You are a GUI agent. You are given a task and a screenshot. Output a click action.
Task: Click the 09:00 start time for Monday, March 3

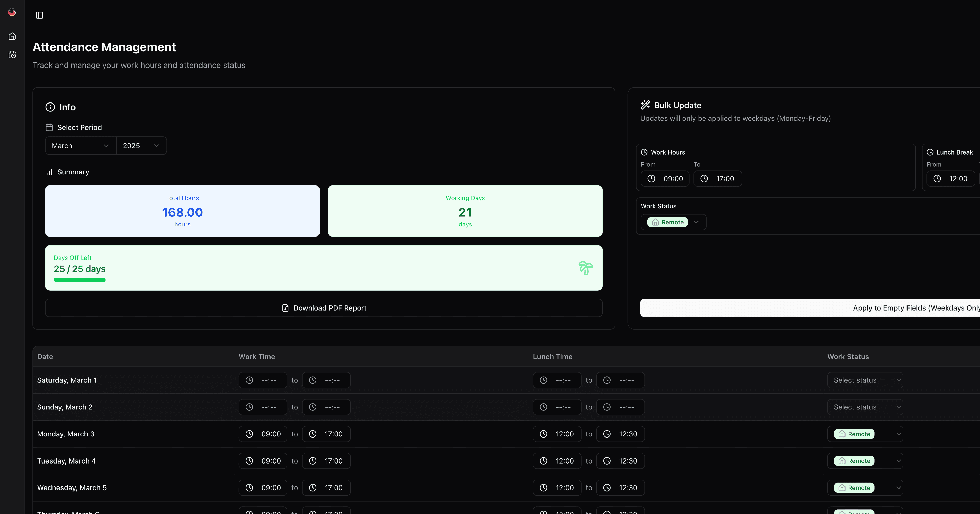(263, 434)
